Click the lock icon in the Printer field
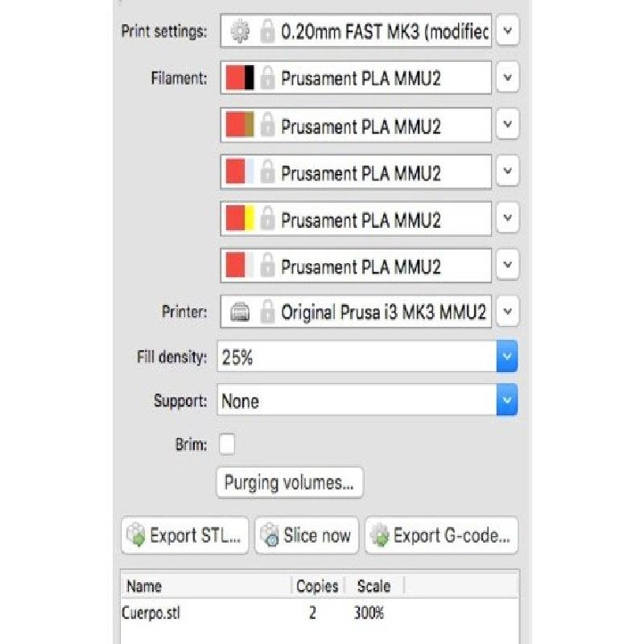 [266, 312]
